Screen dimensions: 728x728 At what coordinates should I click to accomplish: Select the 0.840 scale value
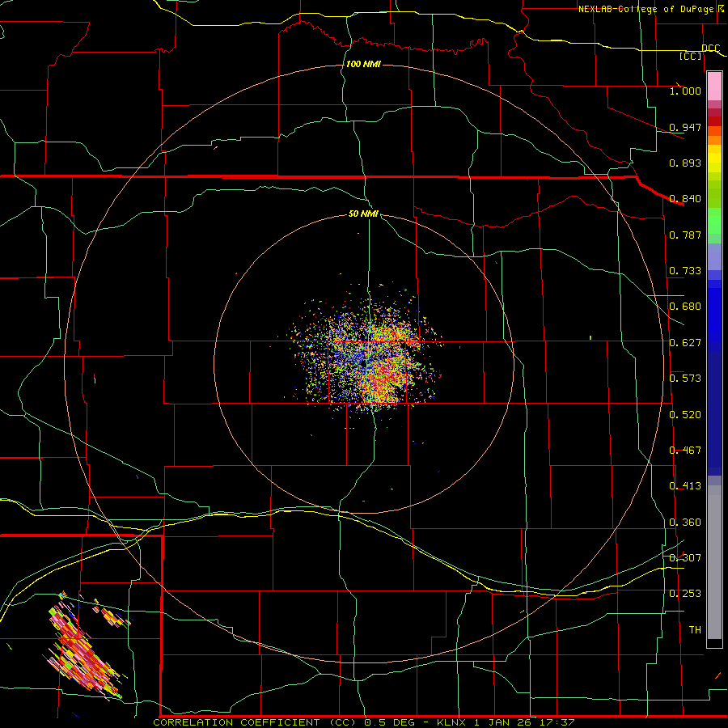click(685, 199)
